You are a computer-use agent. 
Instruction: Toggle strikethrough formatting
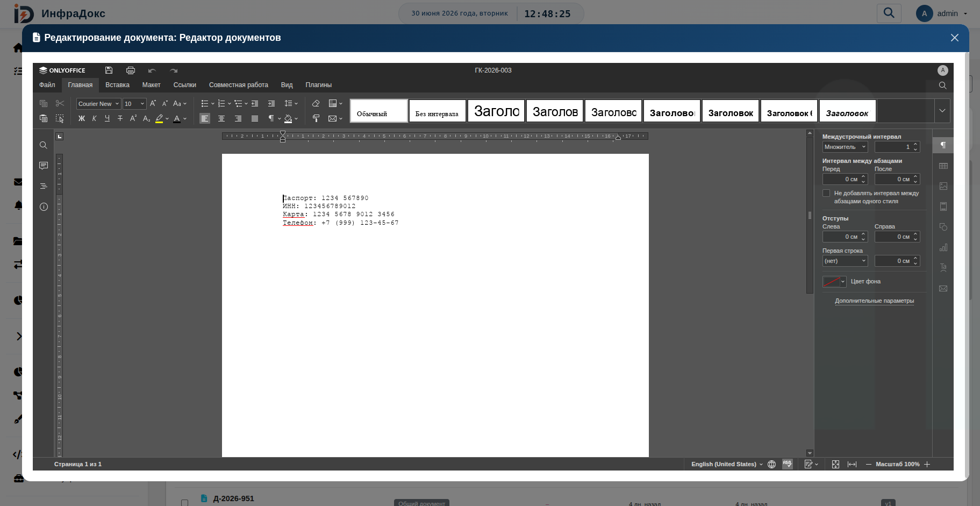tap(120, 118)
